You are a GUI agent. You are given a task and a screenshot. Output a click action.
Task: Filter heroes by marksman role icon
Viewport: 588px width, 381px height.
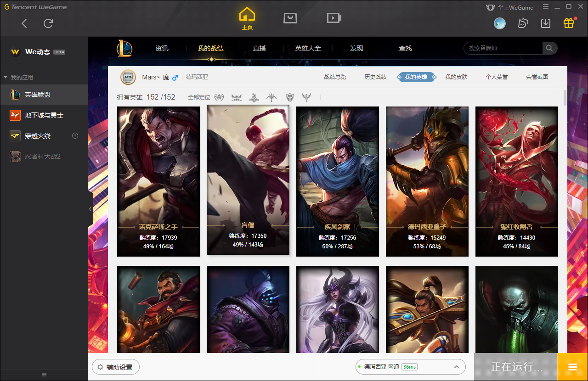271,97
